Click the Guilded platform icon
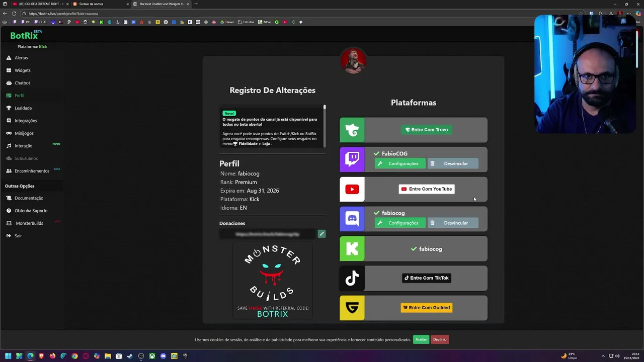 tap(352, 308)
